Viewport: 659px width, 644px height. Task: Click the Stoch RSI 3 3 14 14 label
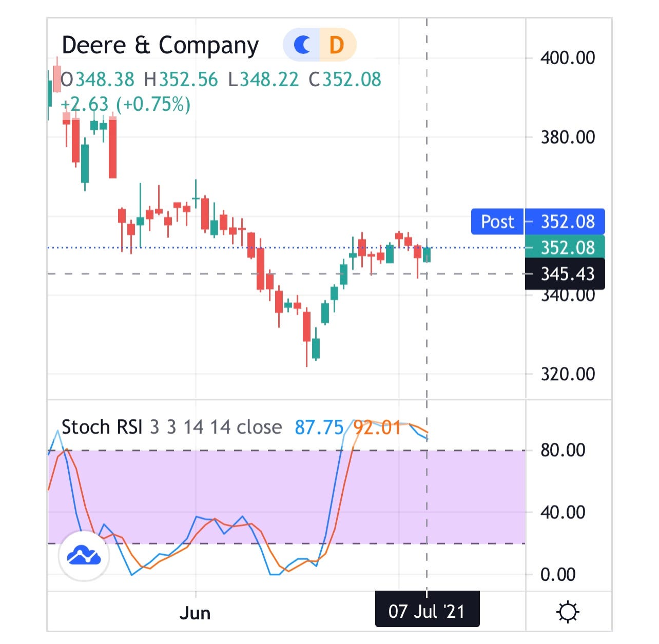pyautogui.click(x=169, y=426)
